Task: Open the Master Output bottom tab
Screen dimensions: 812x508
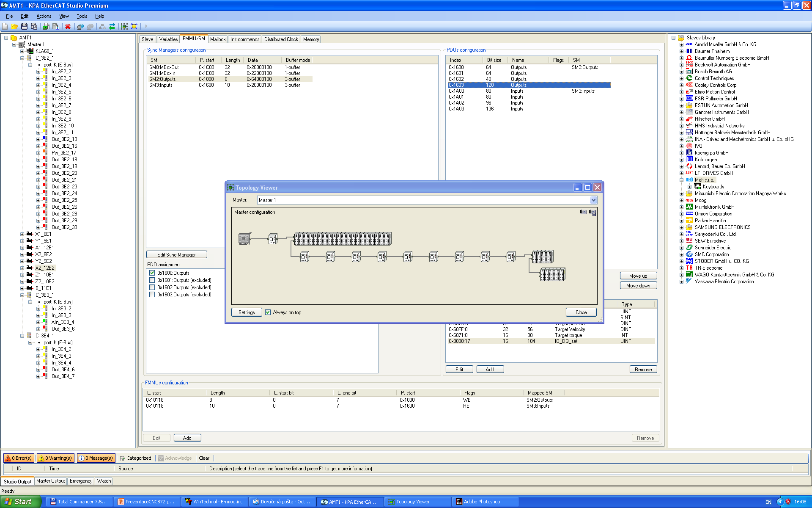Action: click(x=50, y=481)
